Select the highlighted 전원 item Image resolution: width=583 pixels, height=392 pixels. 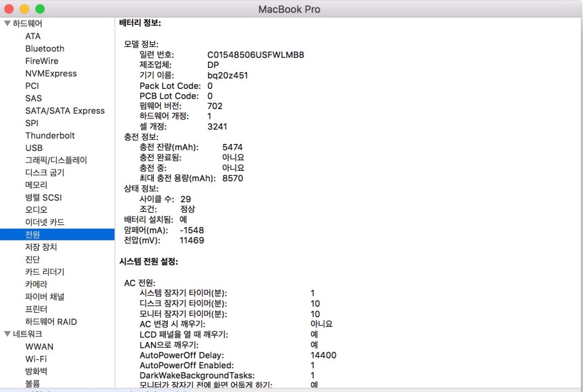tap(32, 235)
